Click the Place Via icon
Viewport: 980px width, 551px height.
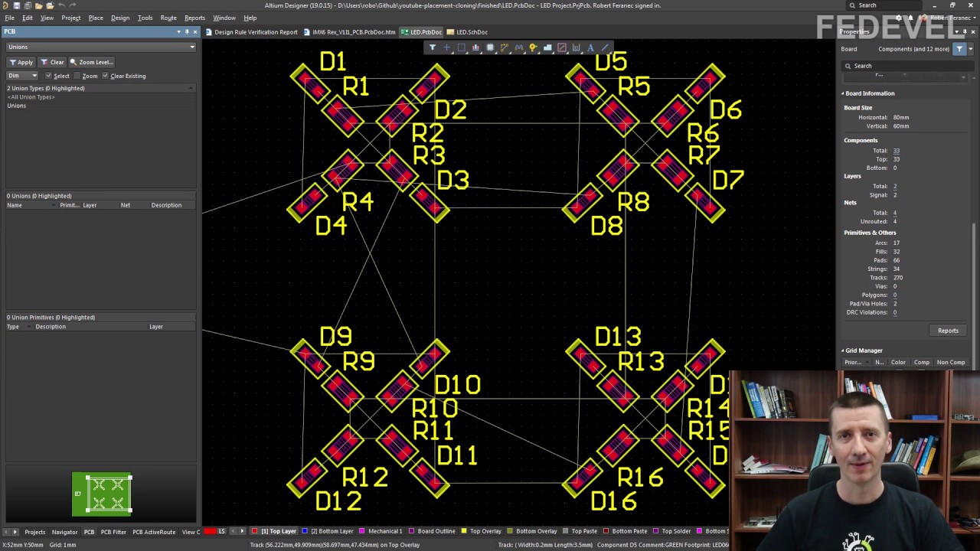pyautogui.click(x=533, y=47)
